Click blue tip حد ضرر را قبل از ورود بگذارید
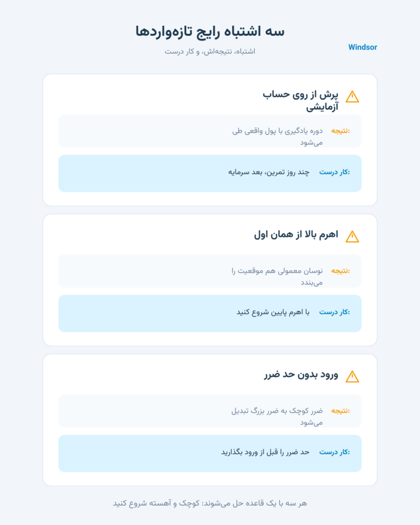Viewport: 420px width, 525px height. click(210, 453)
